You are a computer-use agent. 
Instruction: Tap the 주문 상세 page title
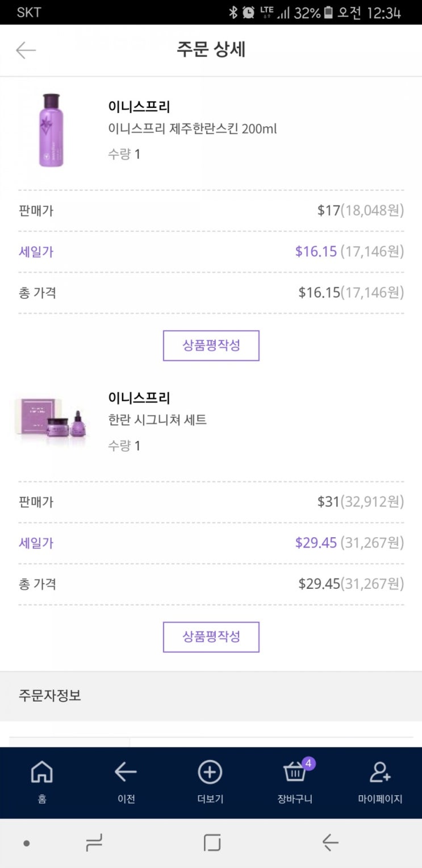(211, 50)
